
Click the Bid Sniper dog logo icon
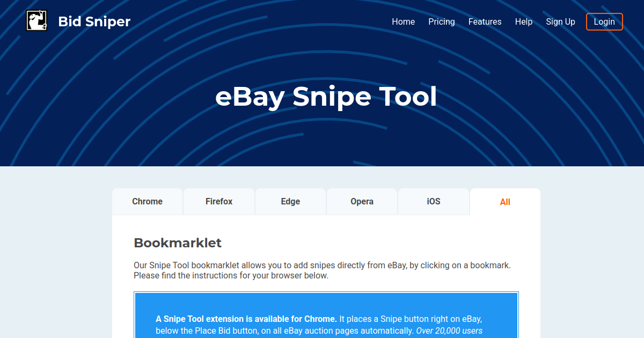click(x=36, y=21)
